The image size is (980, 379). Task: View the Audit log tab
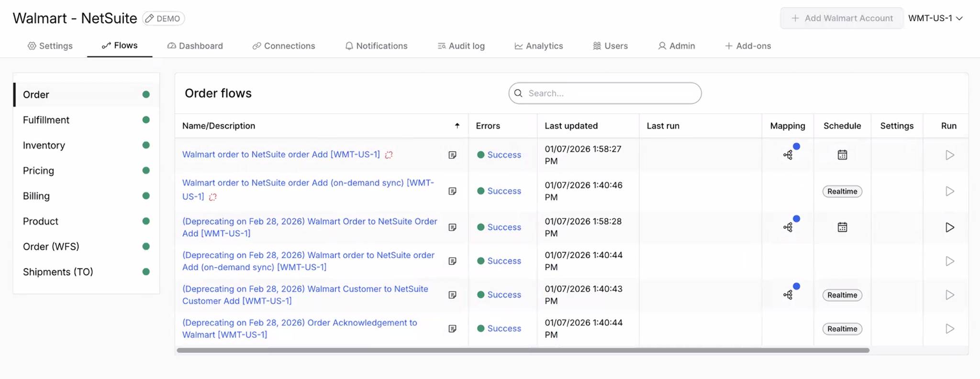click(x=461, y=46)
